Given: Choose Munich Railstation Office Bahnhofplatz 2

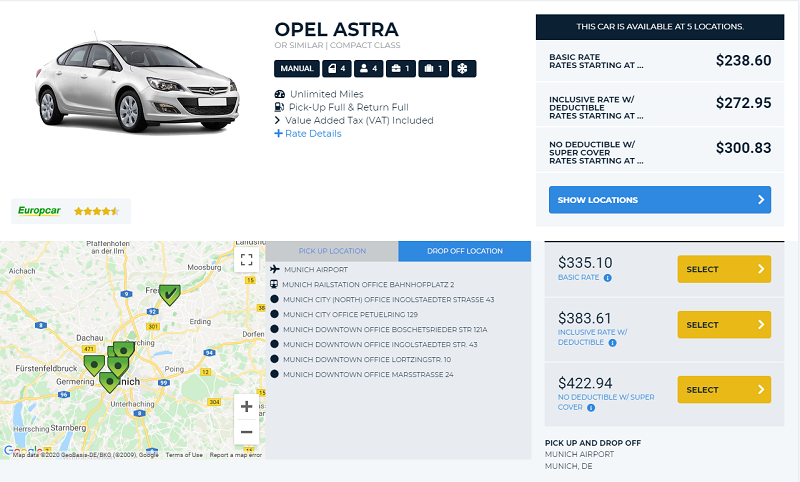Looking at the screenshot, I should coord(368,284).
